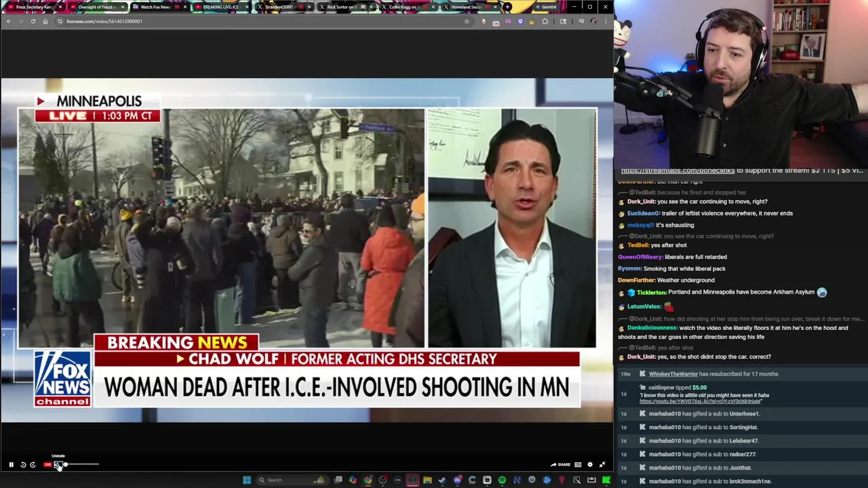The image size is (868, 488).
Task: Select gifted sub to SortingHat event
Action: [x=741, y=428]
